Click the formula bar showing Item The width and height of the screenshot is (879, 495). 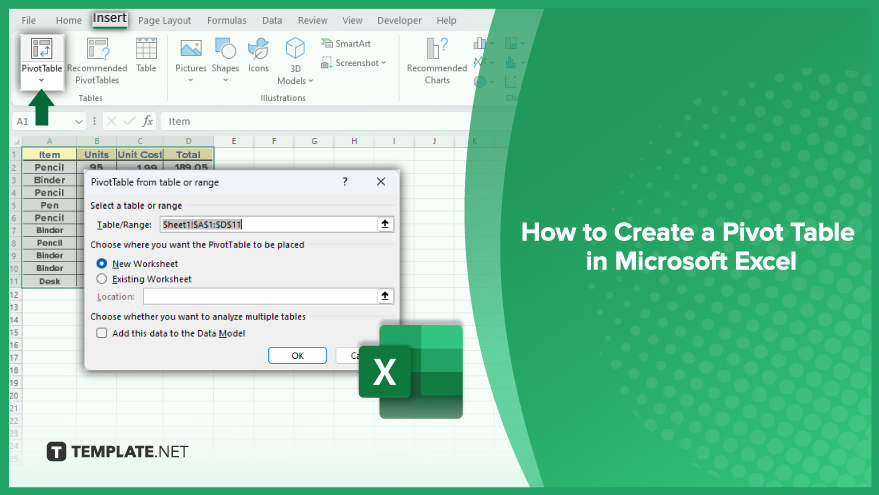pyautogui.click(x=317, y=121)
